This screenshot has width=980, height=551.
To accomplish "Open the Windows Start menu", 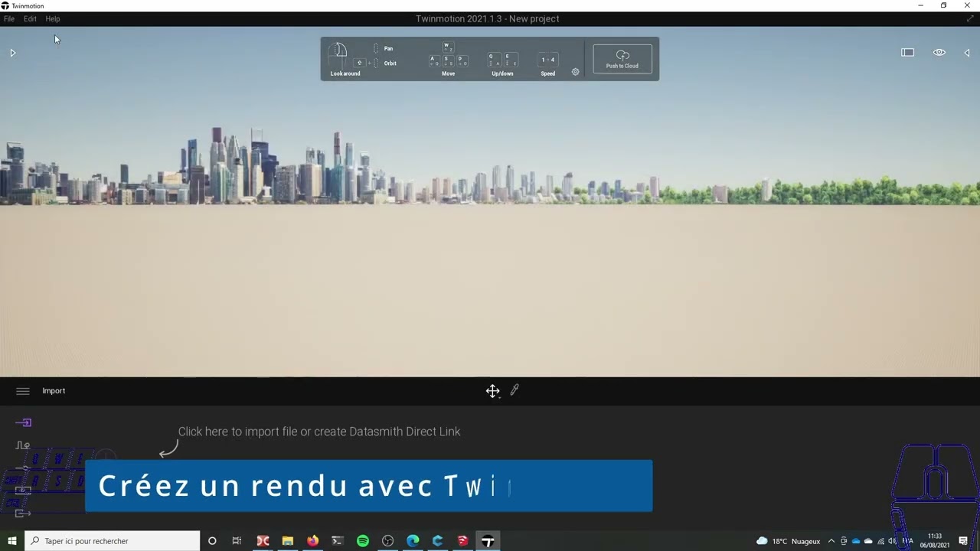I will tap(12, 541).
